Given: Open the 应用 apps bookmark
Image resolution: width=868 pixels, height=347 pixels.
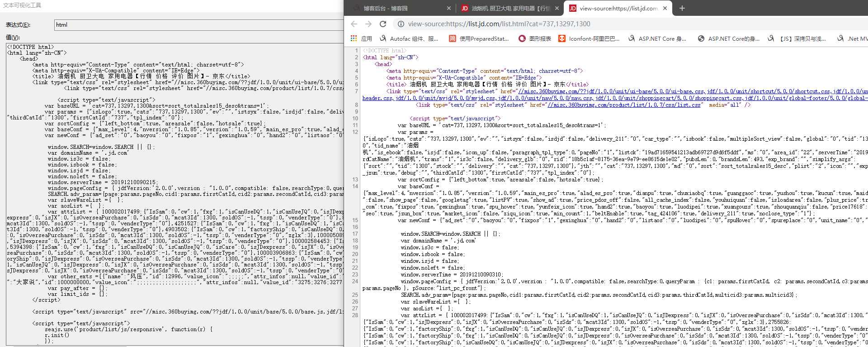Looking at the screenshot, I should [361, 39].
